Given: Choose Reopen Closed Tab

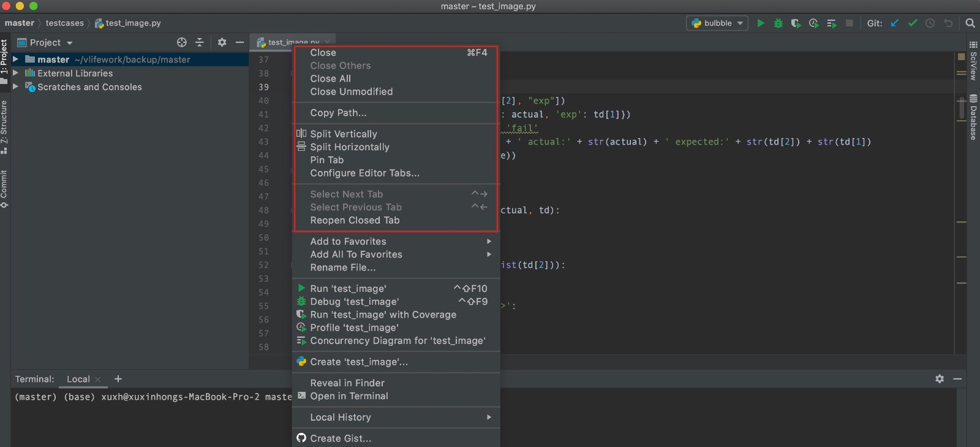Looking at the screenshot, I should pos(396,220).
